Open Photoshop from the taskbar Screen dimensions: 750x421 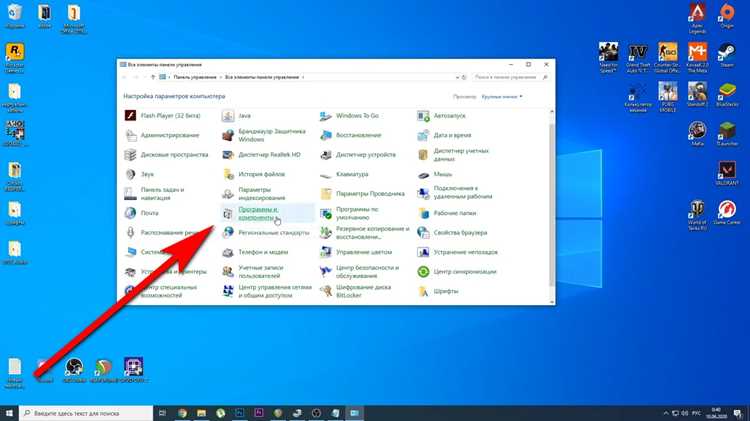[x=240, y=413]
